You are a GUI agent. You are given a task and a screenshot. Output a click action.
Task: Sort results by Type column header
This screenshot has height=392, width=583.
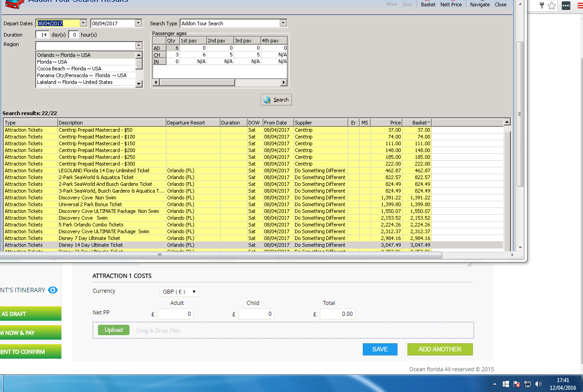pos(31,123)
